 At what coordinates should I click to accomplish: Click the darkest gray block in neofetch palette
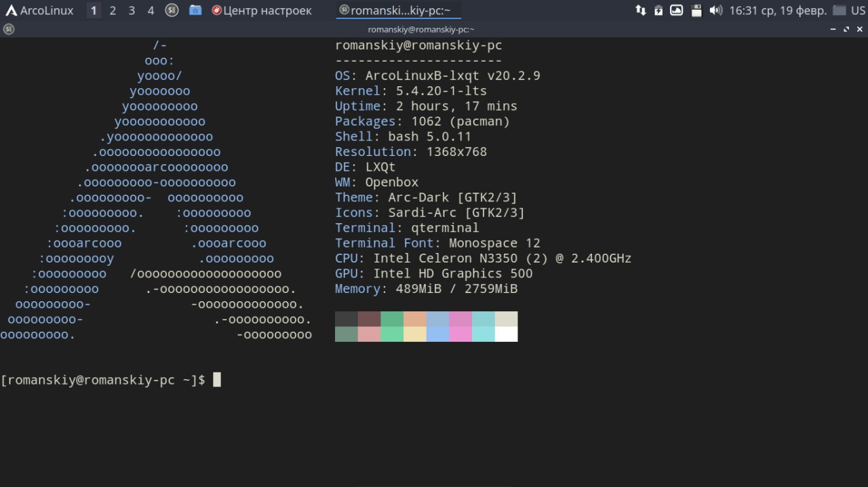[x=347, y=319]
